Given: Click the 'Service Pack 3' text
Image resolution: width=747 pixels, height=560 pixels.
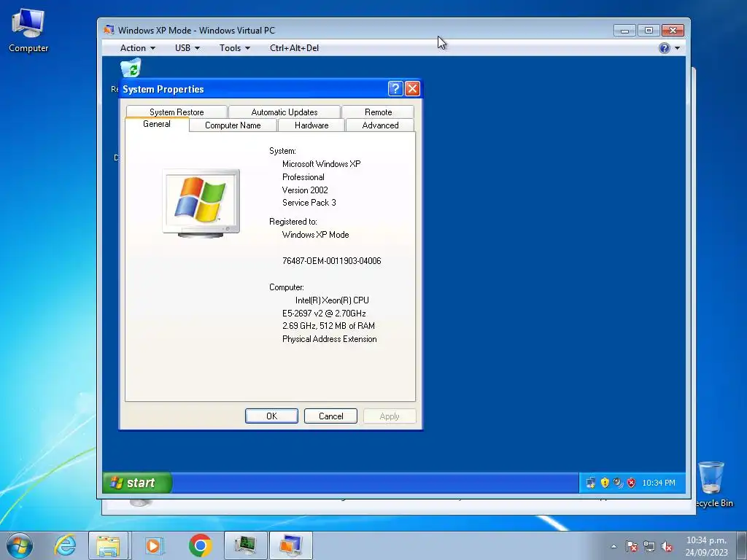Looking at the screenshot, I should pyautogui.click(x=309, y=203).
